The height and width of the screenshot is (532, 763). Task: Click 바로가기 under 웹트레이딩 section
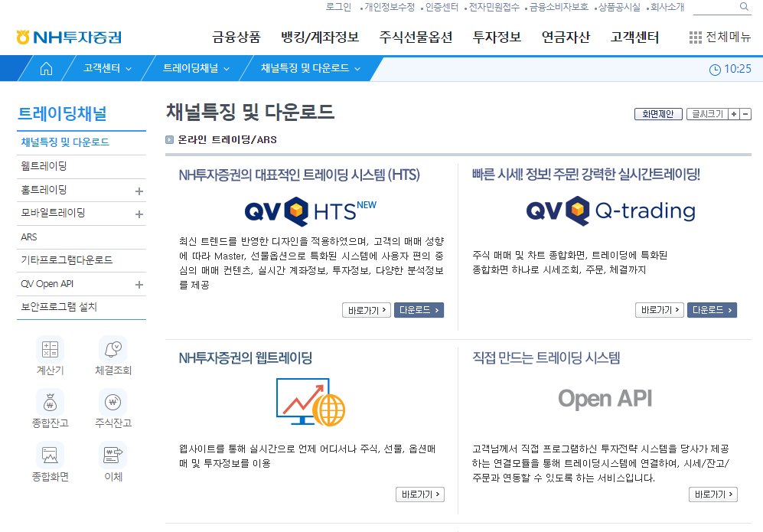pyautogui.click(x=420, y=494)
